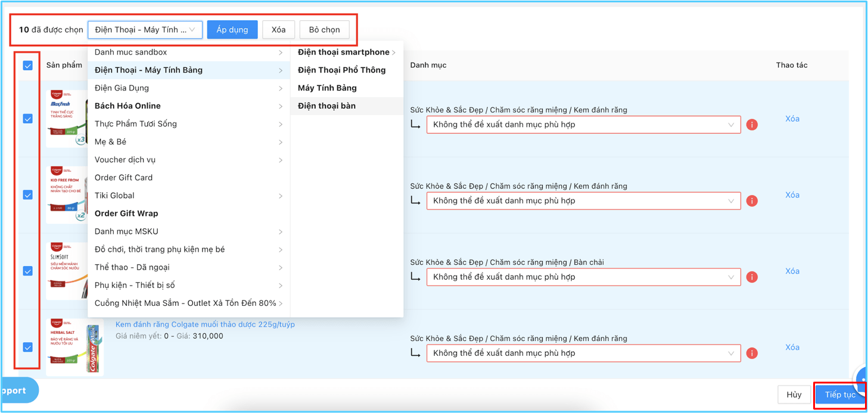
Task: Click info icon beside the first category dropdown
Action: pos(752,125)
